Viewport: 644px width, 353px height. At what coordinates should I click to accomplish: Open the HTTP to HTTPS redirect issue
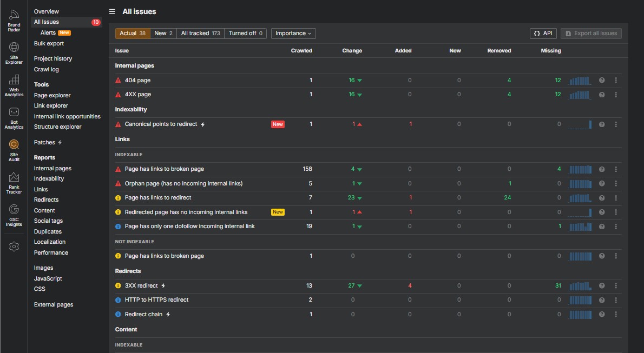pyautogui.click(x=156, y=300)
